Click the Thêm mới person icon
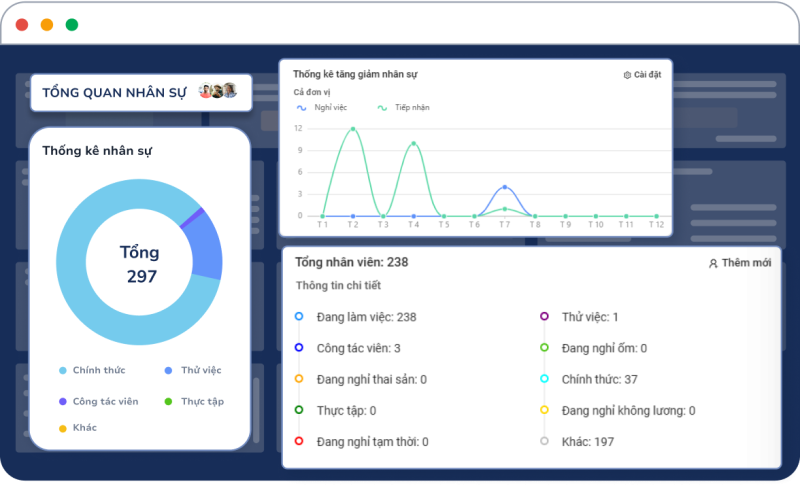 tap(713, 263)
